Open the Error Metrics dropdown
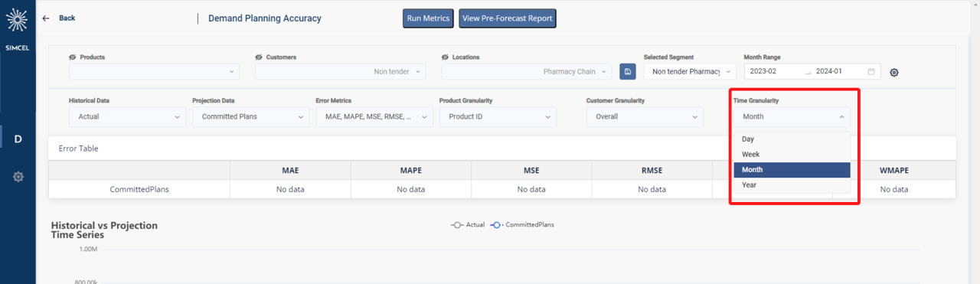Image resolution: width=980 pixels, height=284 pixels. (374, 116)
